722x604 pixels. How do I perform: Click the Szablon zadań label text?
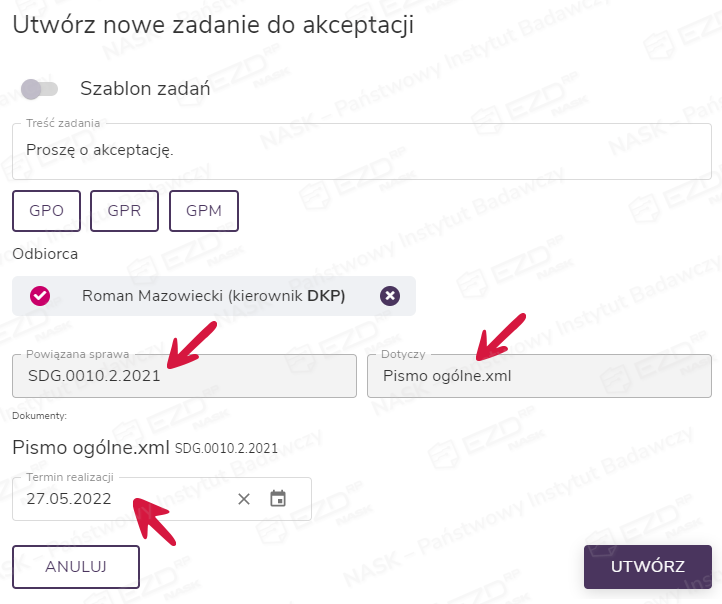(x=145, y=89)
